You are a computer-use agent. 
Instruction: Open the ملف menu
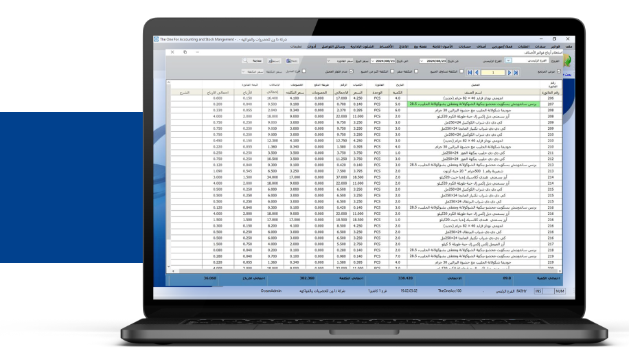tap(569, 47)
